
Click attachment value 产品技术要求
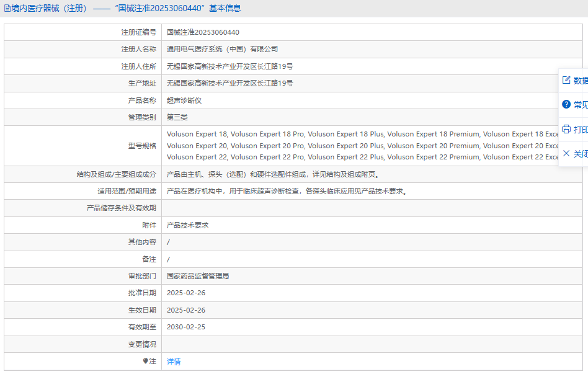click(187, 225)
